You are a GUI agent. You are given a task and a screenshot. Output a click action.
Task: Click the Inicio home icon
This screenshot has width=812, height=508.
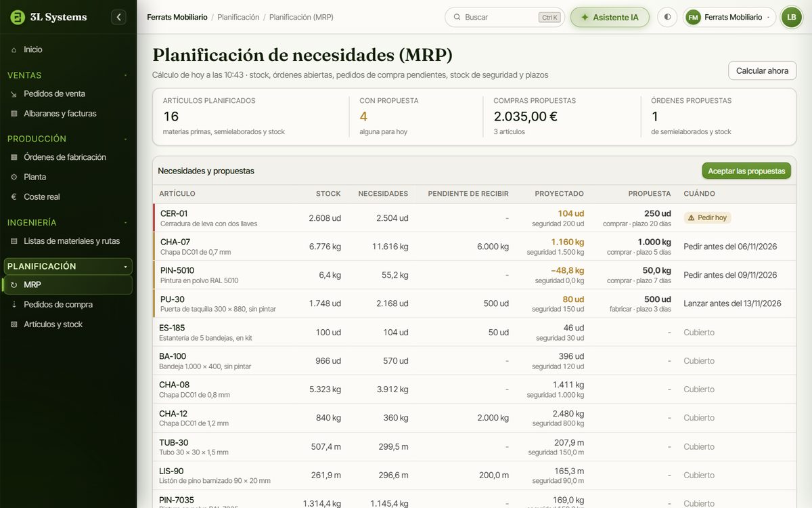14,49
